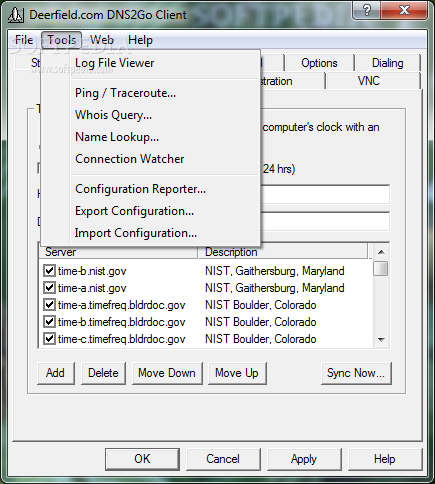Screen dimensions: 435x484
Task: Click the Sync Now... button
Action: pos(356,373)
